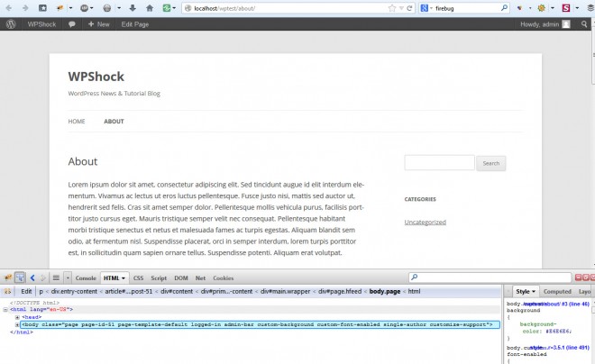Open comments bubble in admin bar
The width and height of the screenshot is (595, 364).
tap(72, 24)
